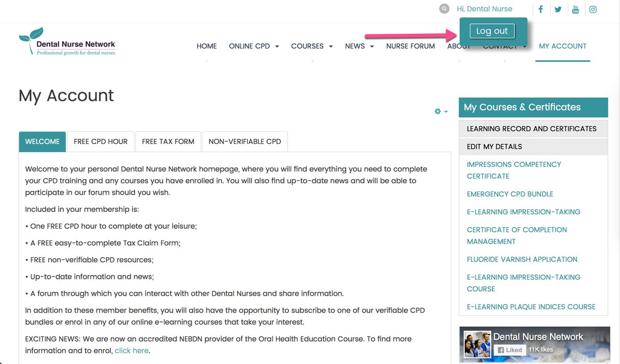The width and height of the screenshot is (620, 364).
Task: Select the MY ACCOUNT menu item
Action: 563,46
